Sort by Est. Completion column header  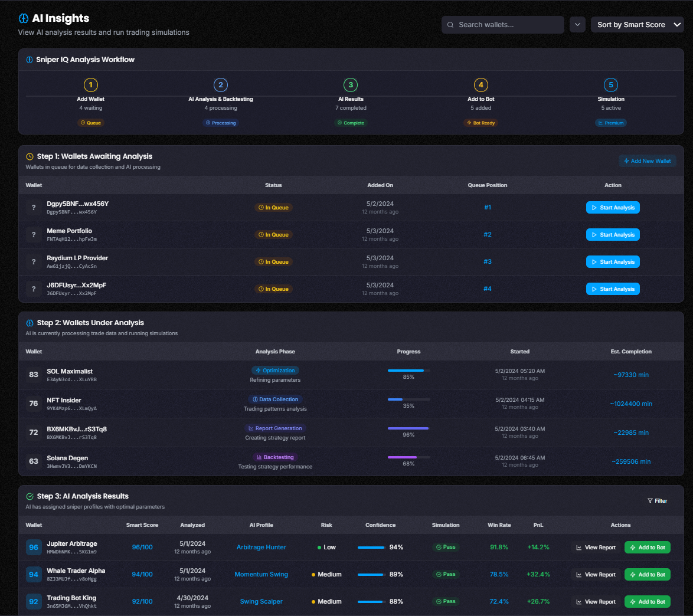coord(630,352)
